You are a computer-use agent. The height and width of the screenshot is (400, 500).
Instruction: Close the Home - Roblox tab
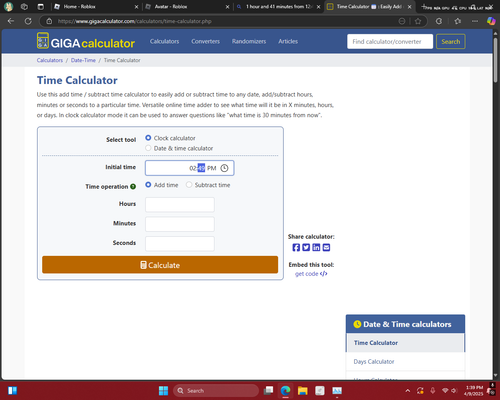pyautogui.click(x=136, y=7)
